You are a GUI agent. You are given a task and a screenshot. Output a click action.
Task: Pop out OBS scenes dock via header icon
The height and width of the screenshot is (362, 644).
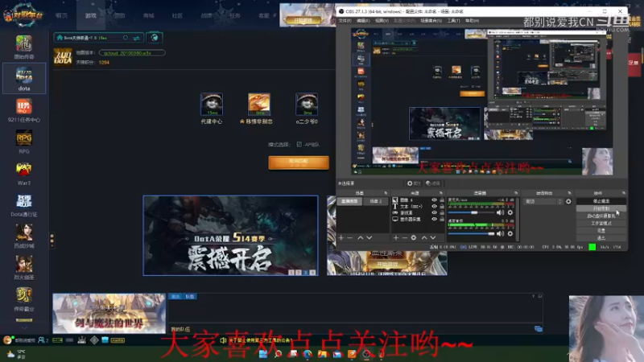click(386, 193)
